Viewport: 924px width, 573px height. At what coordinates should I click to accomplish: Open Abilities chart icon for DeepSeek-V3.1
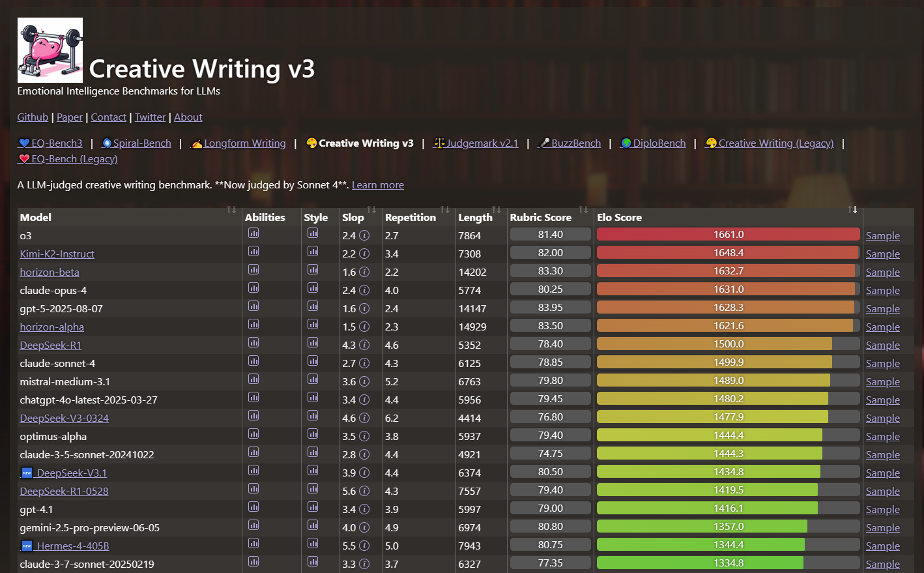click(x=253, y=471)
